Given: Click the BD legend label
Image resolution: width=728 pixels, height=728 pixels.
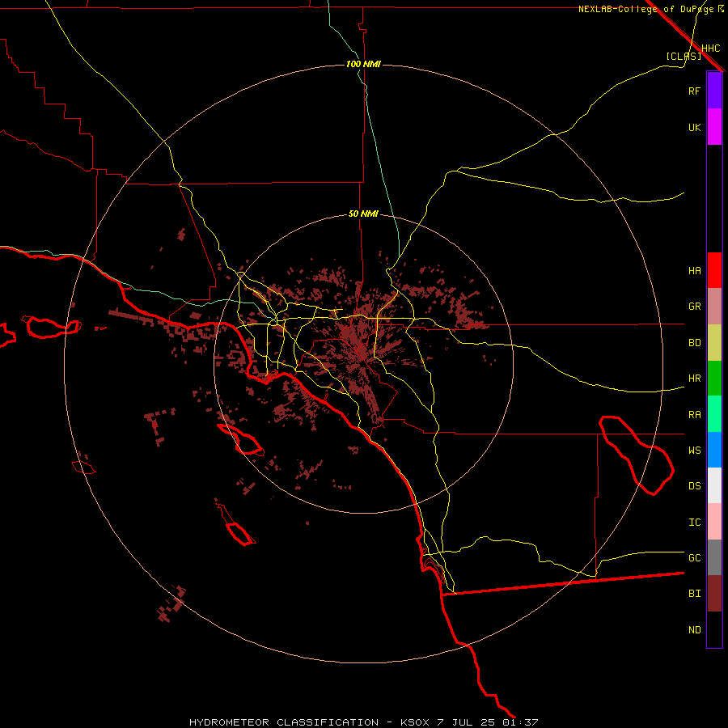Looking at the screenshot, I should pos(694,343).
